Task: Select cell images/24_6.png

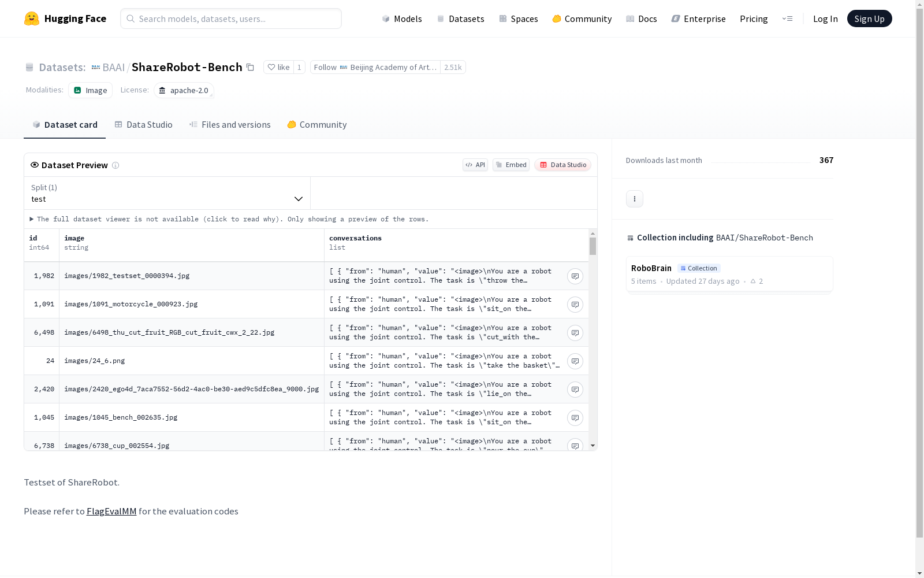Action: pos(192,361)
